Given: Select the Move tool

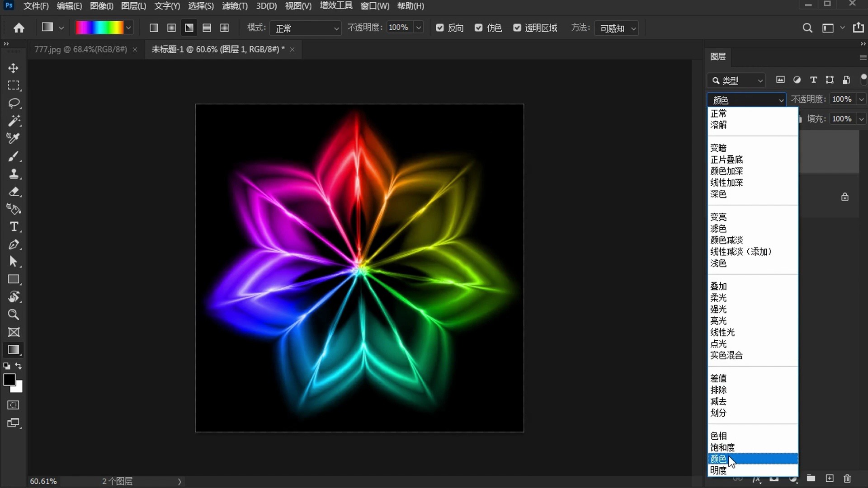Looking at the screenshot, I should coord(13,68).
